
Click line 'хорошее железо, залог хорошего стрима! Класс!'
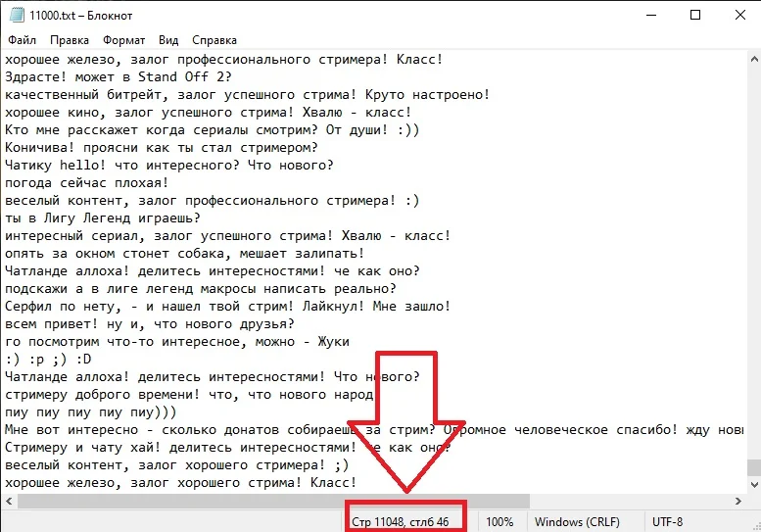coord(181,482)
